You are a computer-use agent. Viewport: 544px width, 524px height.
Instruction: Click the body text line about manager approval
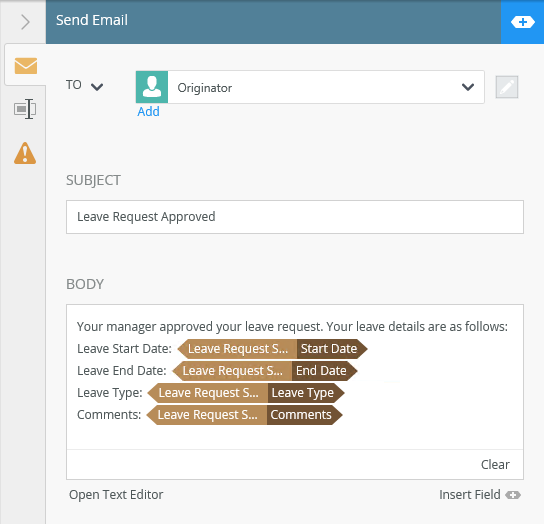point(292,327)
